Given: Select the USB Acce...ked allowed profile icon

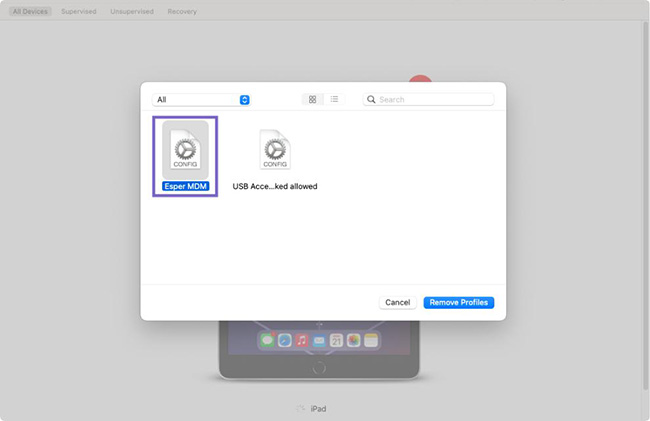Looking at the screenshot, I should tap(275, 150).
